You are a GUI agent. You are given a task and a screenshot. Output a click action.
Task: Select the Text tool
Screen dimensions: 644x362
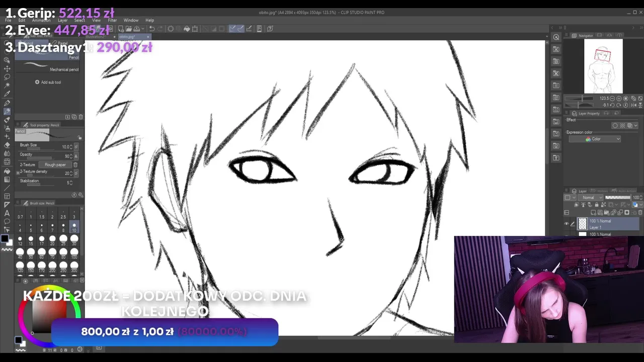click(7, 213)
